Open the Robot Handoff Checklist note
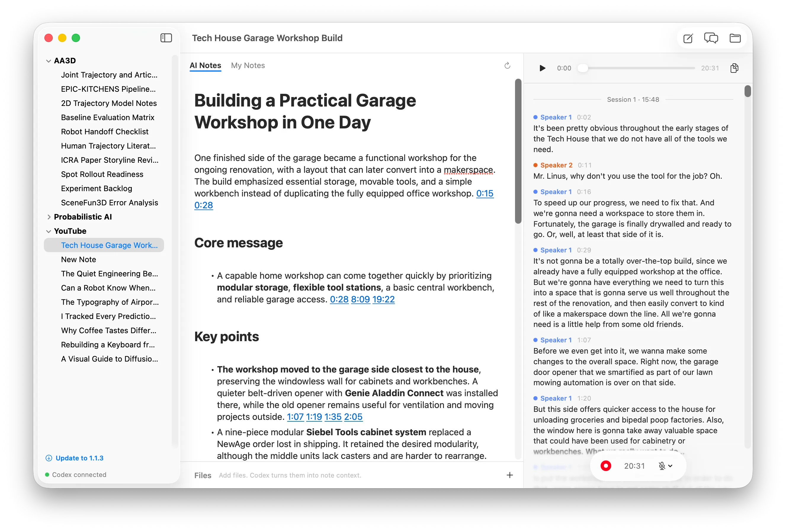 click(x=105, y=132)
